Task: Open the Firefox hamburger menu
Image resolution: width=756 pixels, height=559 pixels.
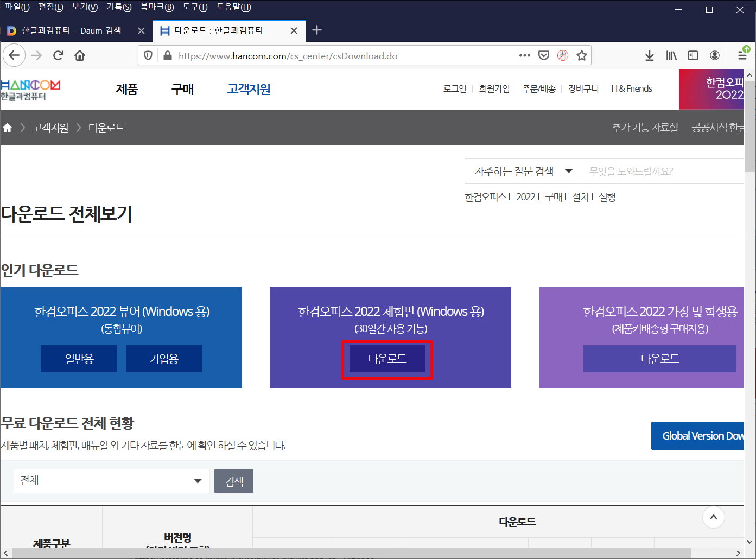Action: click(742, 55)
